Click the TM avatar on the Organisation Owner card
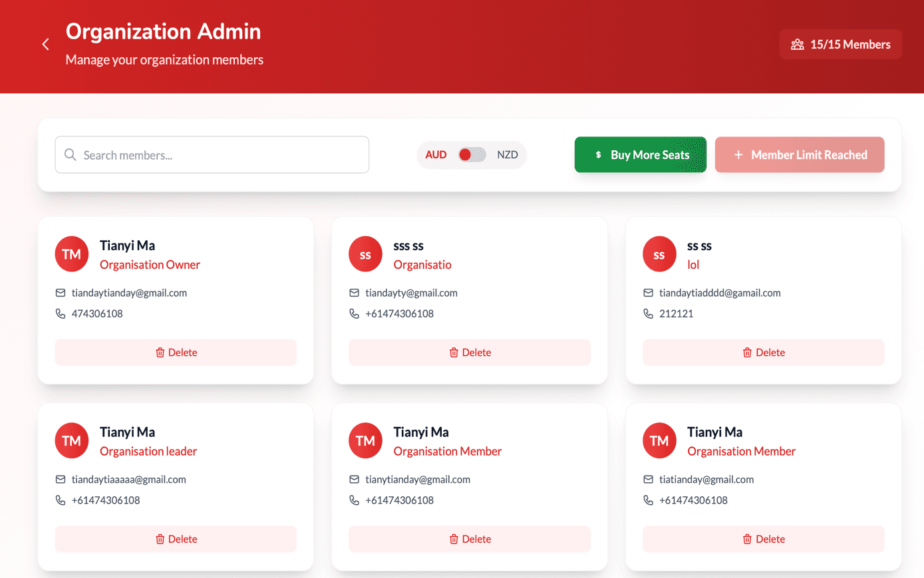Screen dimensions: 924x578 (71, 253)
